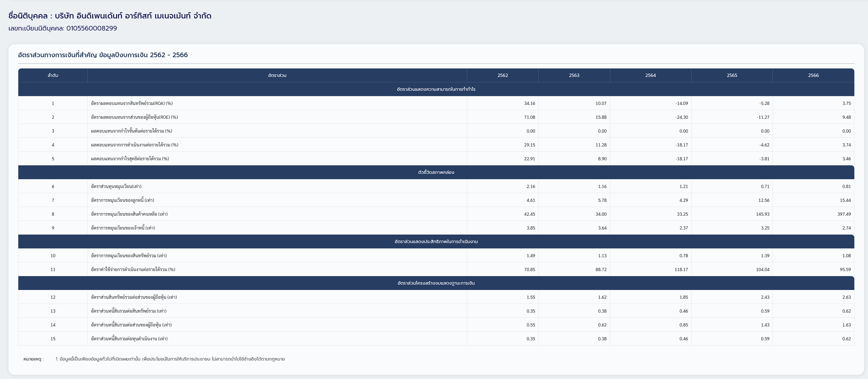Select the ROA row label 'อัตราผลตอบแทนจากสินทรัพย์รวม(ROA) (%)'

point(132,103)
